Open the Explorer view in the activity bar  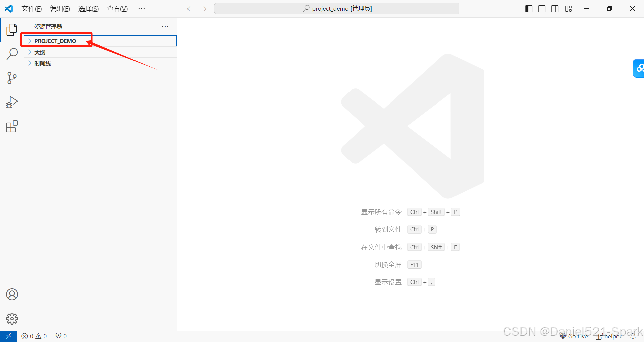(x=12, y=30)
